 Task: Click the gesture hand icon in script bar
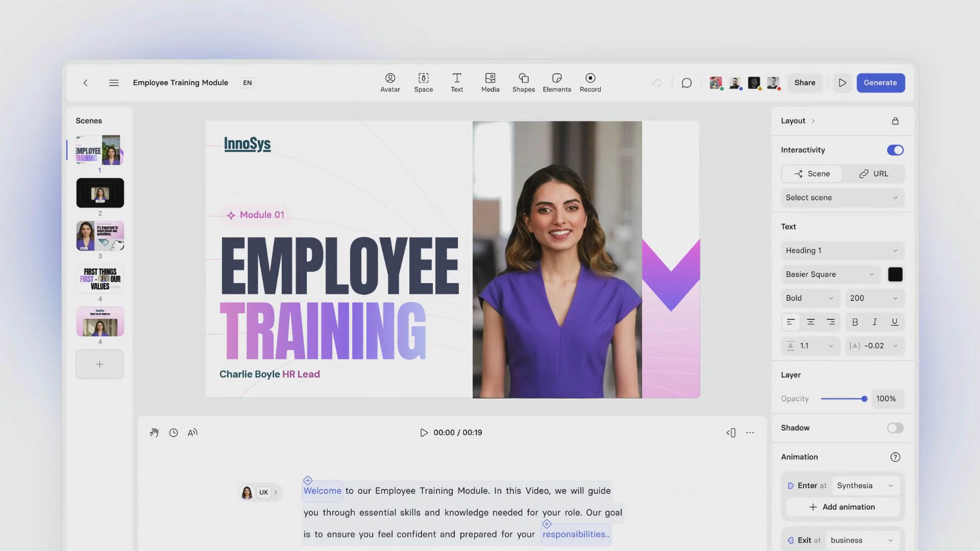tap(154, 433)
